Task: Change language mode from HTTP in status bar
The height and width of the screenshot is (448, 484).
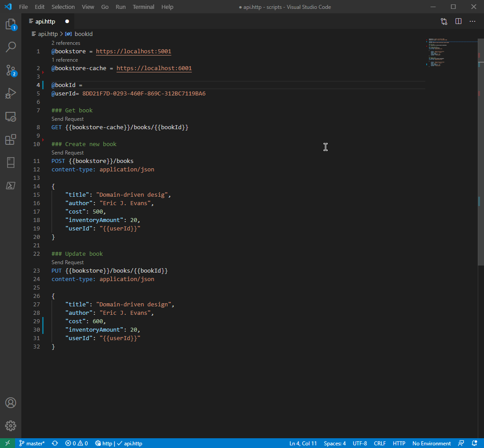Action: pyautogui.click(x=399, y=443)
